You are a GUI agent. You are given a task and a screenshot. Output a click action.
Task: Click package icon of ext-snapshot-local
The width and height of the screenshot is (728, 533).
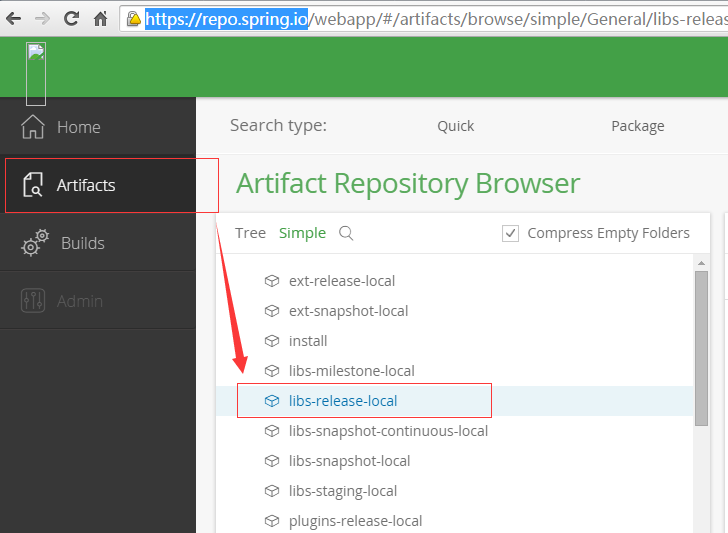pos(272,311)
